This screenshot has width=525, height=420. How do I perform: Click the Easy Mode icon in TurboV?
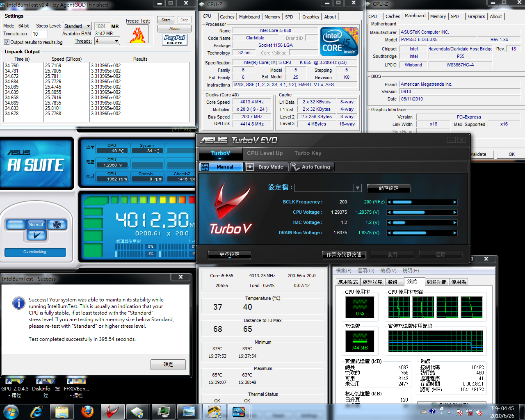pyautogui.click(x=250, y=167)
